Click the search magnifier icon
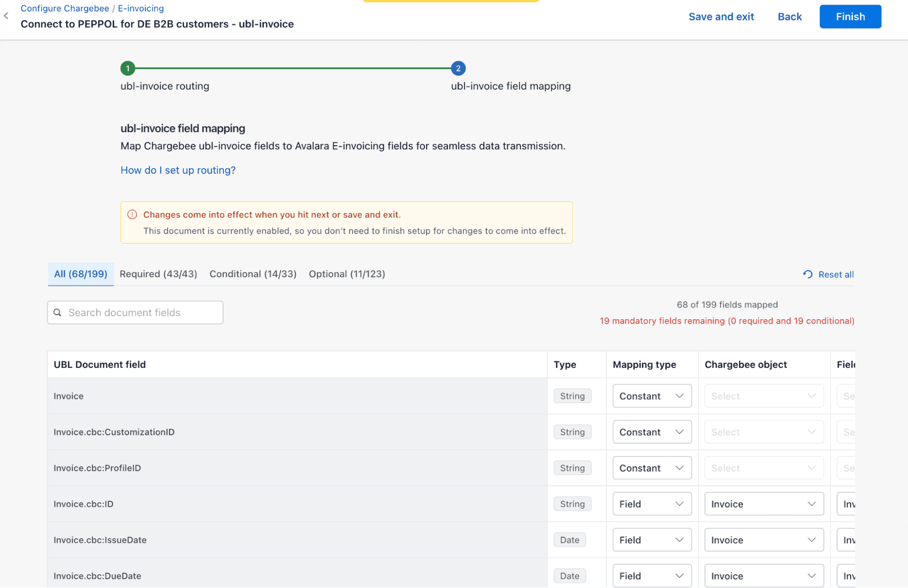This screenshot has width=908, height=588. 58,312
